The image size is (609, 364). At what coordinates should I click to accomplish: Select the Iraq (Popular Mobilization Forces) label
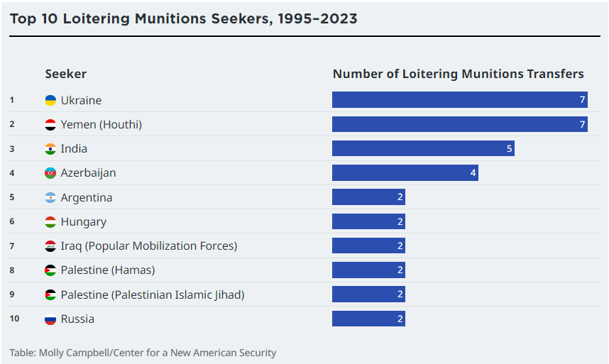click(149, 246)
